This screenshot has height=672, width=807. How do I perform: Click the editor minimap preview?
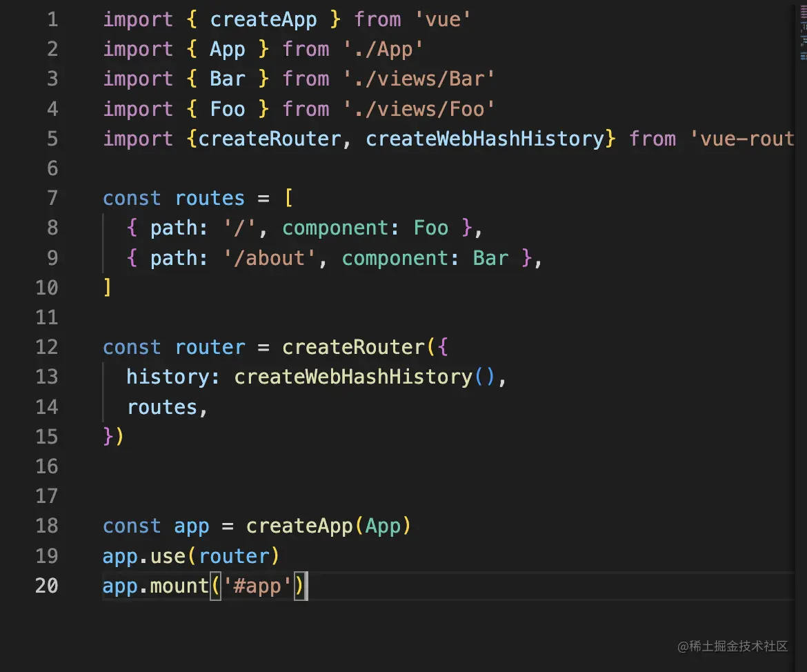tap(803, 34)
